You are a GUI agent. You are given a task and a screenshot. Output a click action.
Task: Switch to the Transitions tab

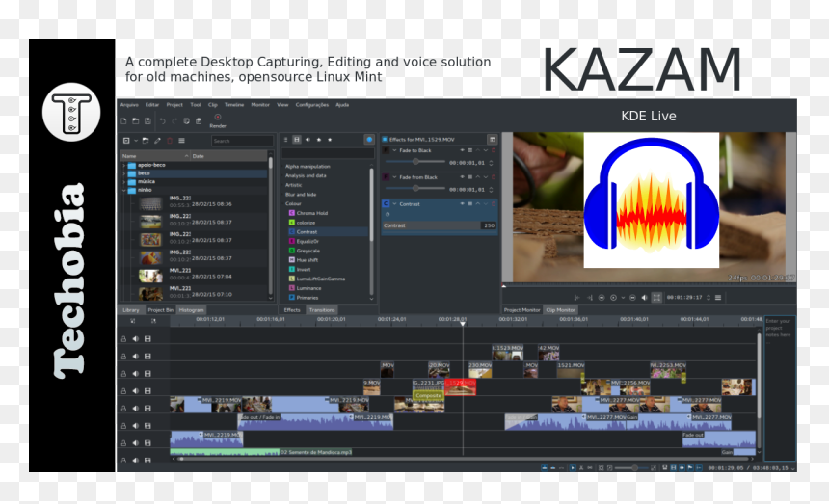click(322, 310)
